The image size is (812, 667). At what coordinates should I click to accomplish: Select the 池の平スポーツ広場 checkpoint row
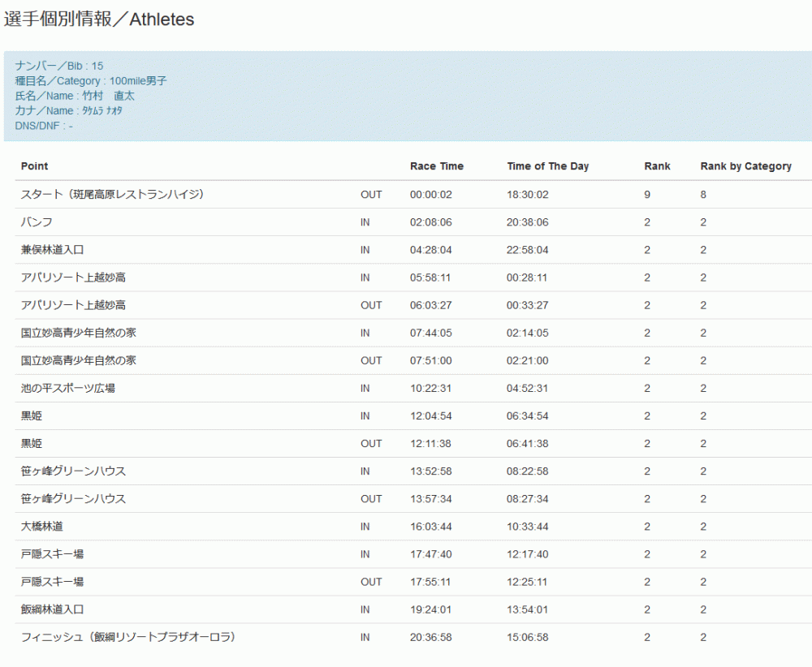tap(68, 388)
